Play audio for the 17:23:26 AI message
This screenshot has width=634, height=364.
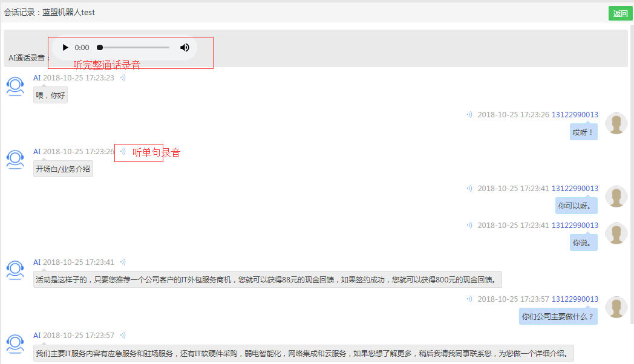(123, 152)
